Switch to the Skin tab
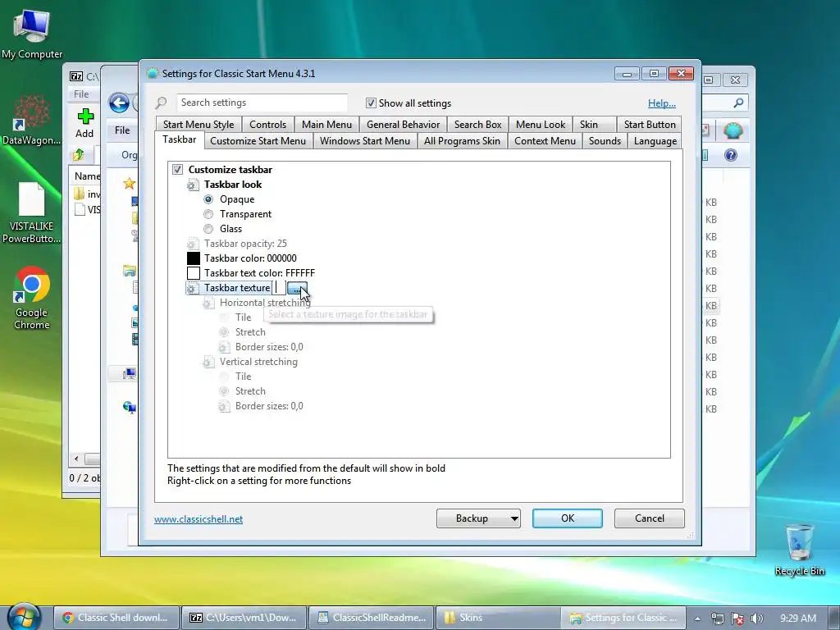Screen dimensions: 840x630 point(594,125)
